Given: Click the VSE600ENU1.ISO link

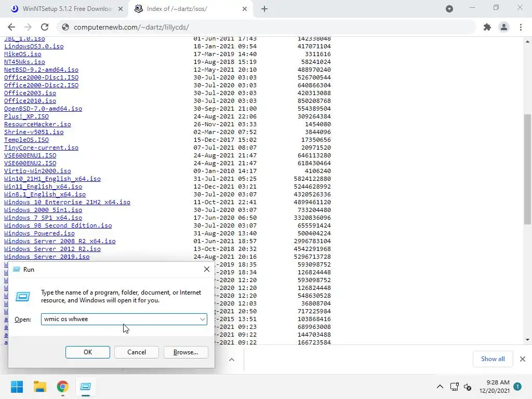Looking at the screenshot, I should (x=30, y=155).
